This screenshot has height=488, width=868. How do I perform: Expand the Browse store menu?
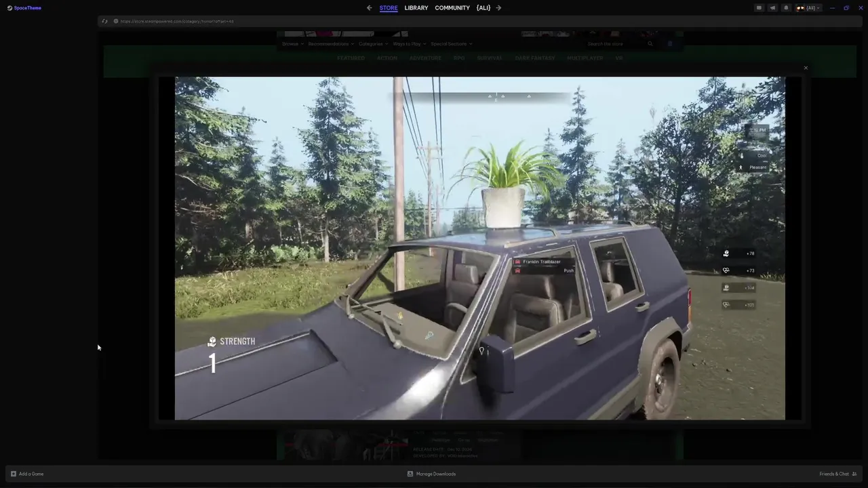[x=293, y=44]
